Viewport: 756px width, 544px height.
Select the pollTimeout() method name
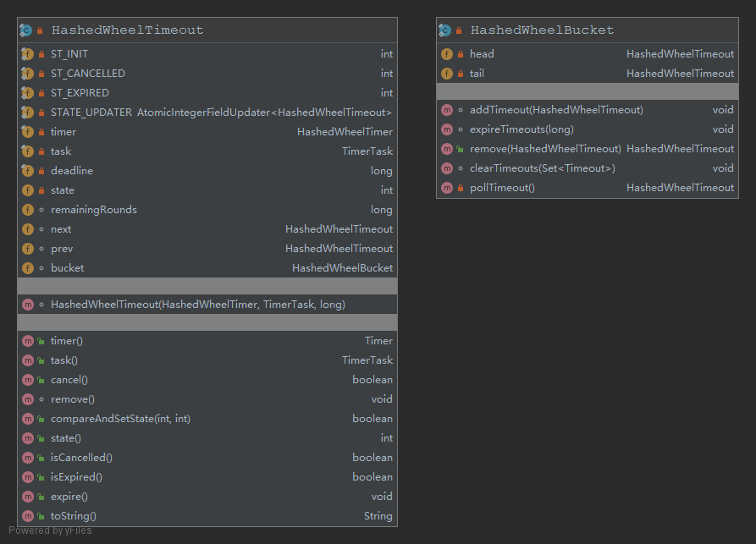click(x=502, y=188)
